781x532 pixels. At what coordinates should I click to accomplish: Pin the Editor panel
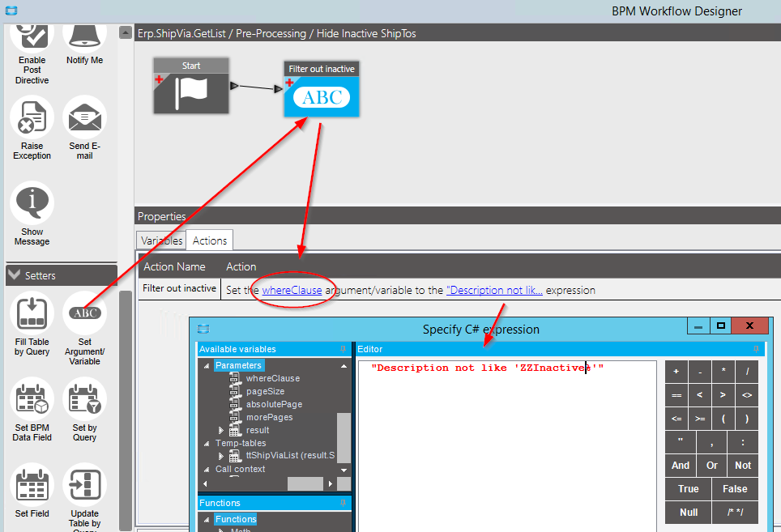[756, 349]
